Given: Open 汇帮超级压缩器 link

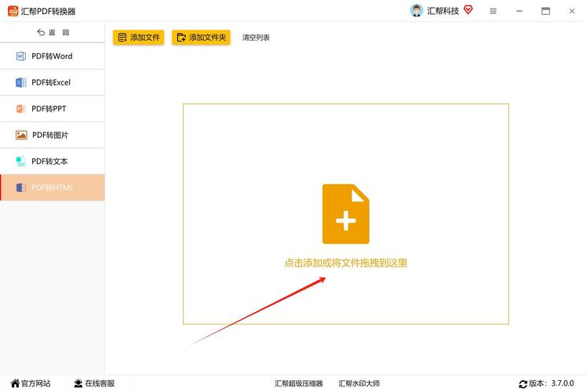Looking at the screenshot, I should coord(298,383).
